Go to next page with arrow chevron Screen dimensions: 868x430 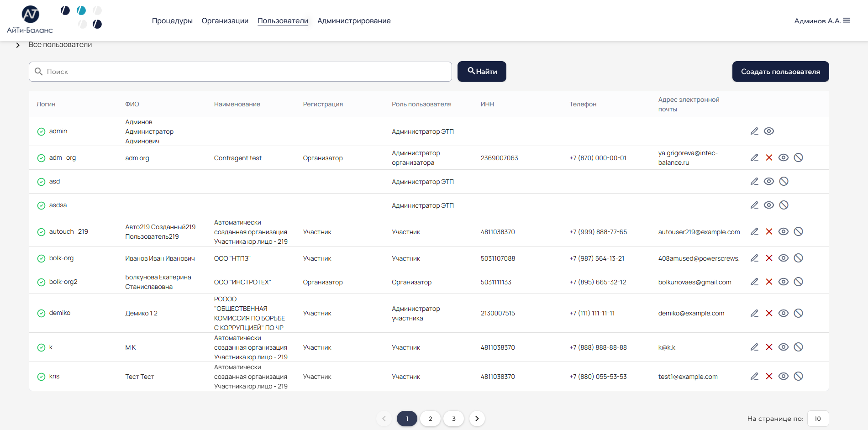coord(477,418)
